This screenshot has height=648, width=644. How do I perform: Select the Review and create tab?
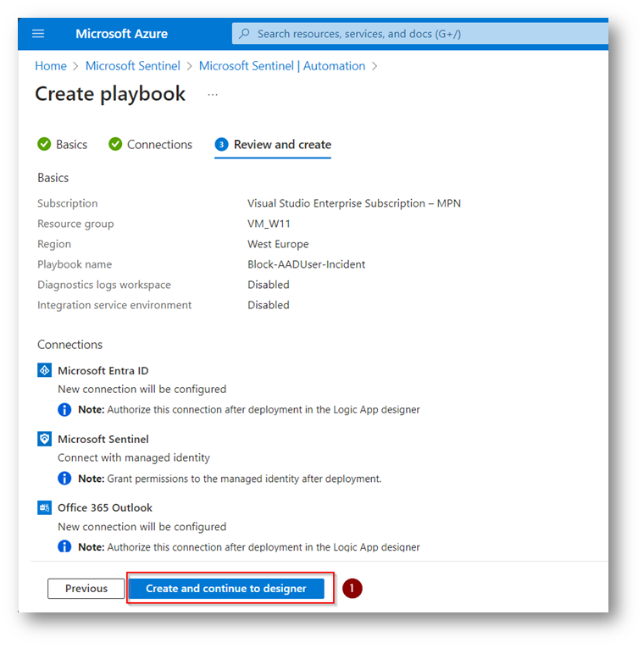(x=273, y=145)
